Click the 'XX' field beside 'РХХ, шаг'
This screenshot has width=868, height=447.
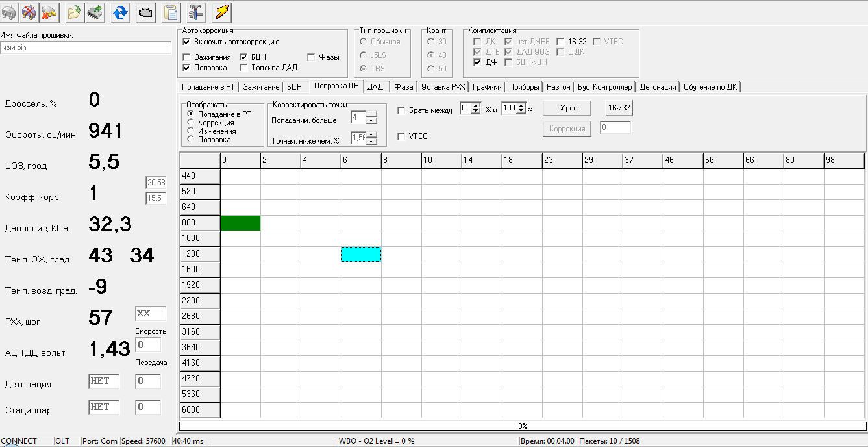click(x=151, y=314)
